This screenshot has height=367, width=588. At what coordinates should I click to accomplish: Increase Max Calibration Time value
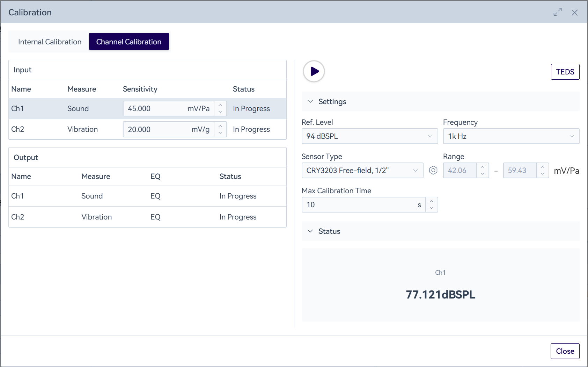coord(432,201)
